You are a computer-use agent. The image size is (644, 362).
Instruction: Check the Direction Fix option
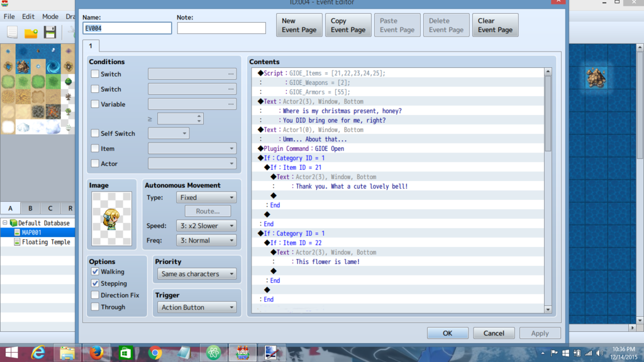[x=95, y=295]
